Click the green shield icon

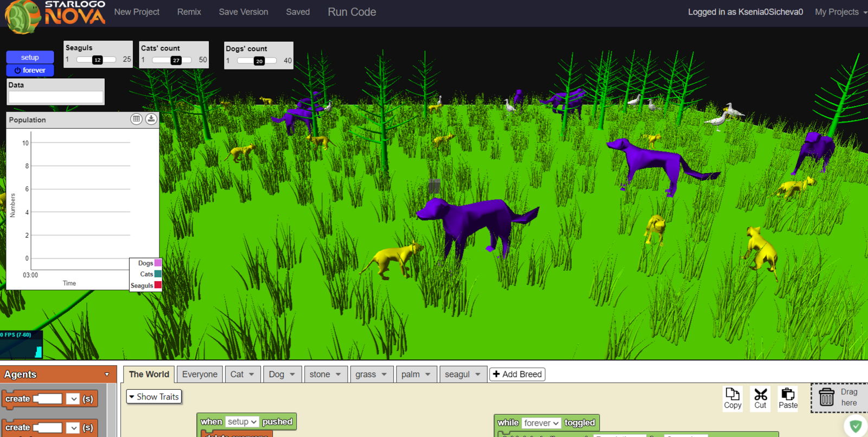pyautogui.click(x=856, y=426)
